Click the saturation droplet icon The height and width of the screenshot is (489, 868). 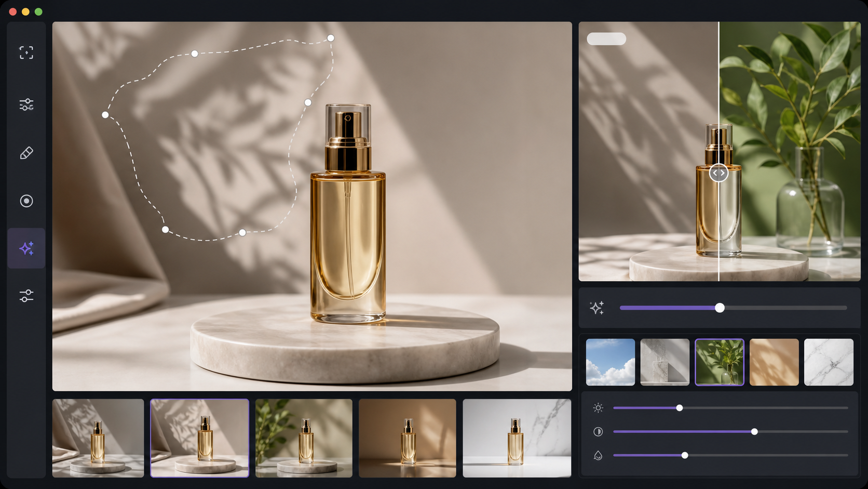click(x=598, y=455)
